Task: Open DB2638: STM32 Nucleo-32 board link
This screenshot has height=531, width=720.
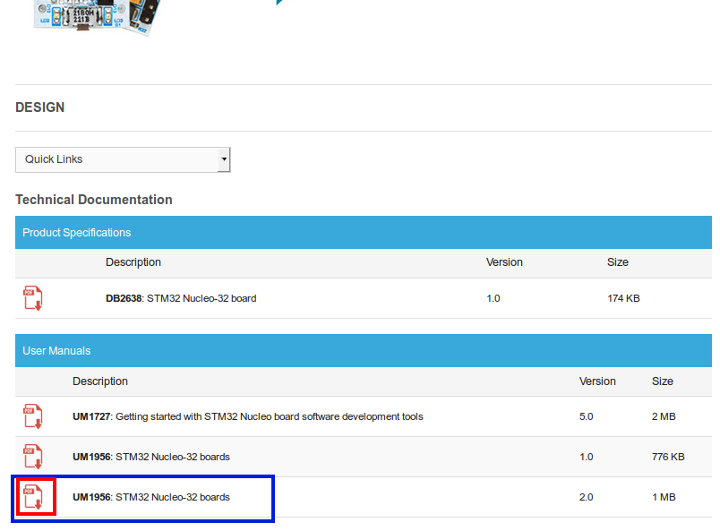Action: click(180, 298)
